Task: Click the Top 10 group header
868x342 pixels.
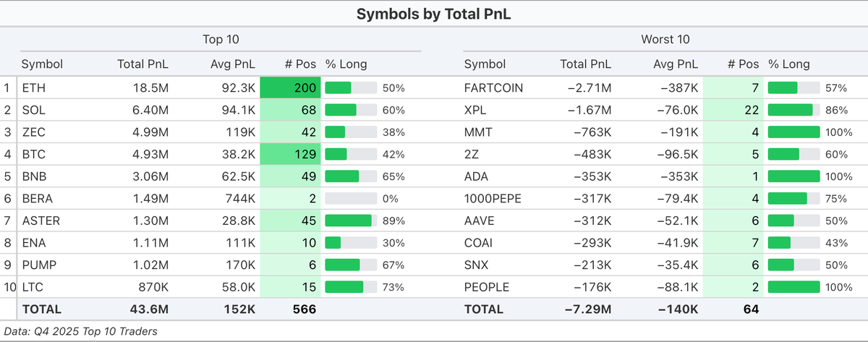Action: point(221,39)
